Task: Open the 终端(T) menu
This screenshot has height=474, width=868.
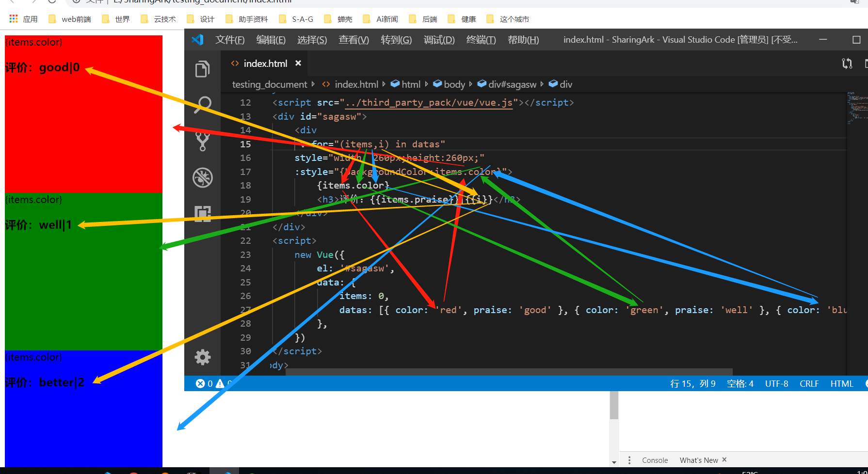Action: 481,40
